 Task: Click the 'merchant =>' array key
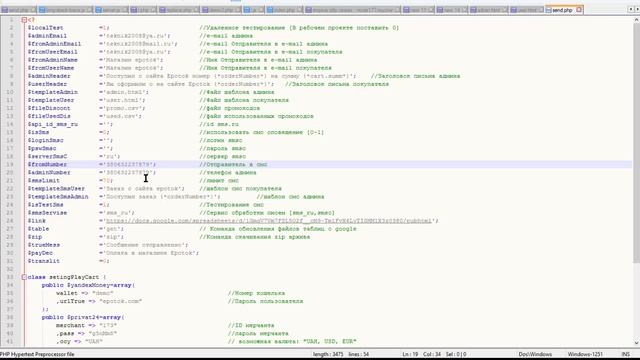point(76,325)
